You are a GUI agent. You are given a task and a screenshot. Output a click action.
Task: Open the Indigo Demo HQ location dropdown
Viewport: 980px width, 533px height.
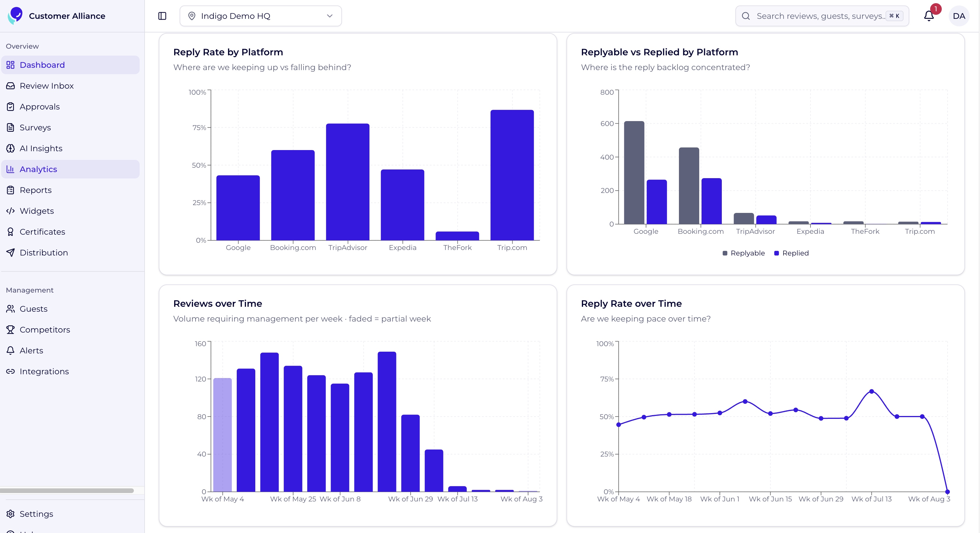coord(261,16)
